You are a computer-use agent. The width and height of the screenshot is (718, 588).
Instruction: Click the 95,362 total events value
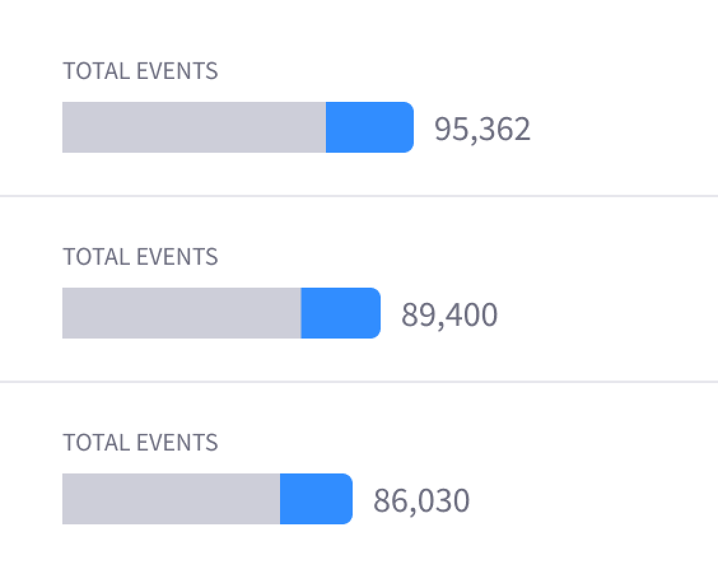pyautogui.click(x=482, y=129)
